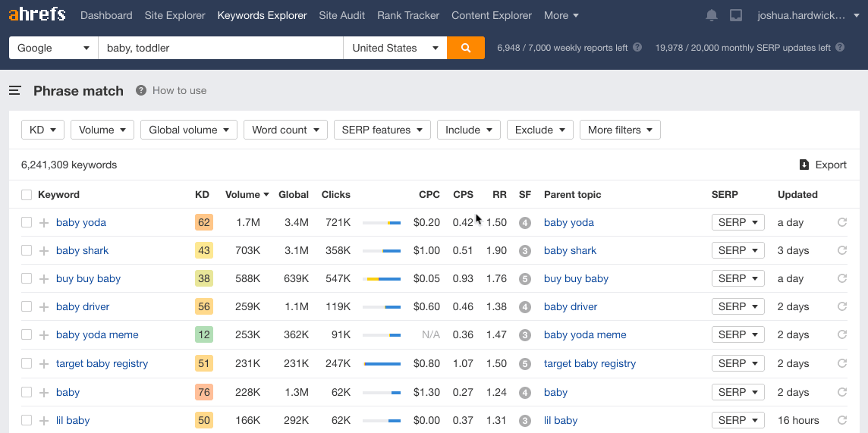Click the plus icon beside baby shark
The image size is (868, 433).
pyautogui.click(x=44, y=251)
